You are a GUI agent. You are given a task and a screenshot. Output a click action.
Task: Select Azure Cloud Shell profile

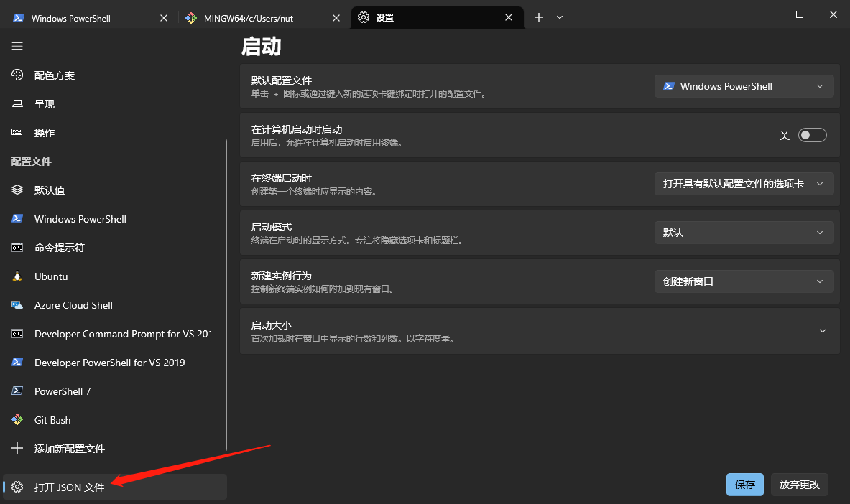[x=114, y=305]
